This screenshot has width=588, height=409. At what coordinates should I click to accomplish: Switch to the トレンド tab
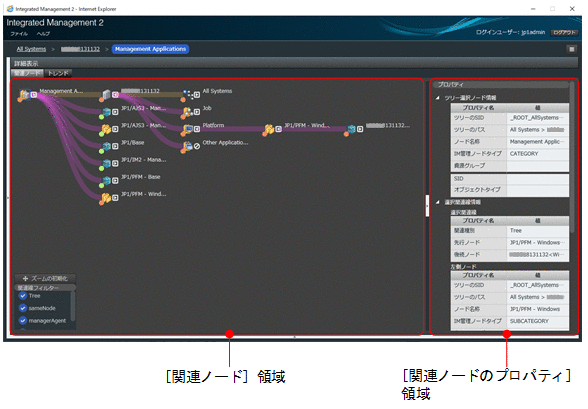58,73
